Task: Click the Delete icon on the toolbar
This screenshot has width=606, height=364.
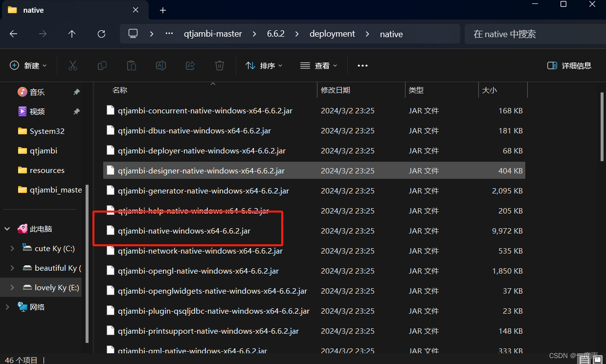Action: (x=219, y=65)
